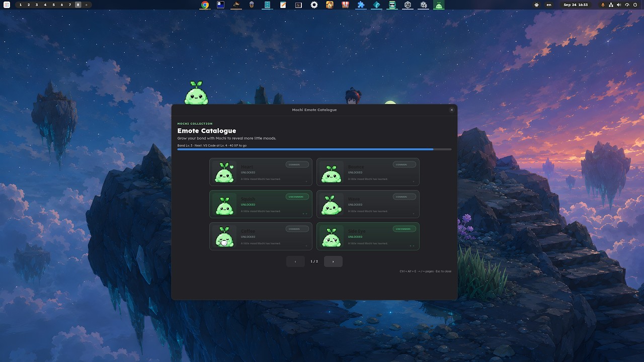Click the Mochi pet sitting atop the window

click(x=196, y=93)
